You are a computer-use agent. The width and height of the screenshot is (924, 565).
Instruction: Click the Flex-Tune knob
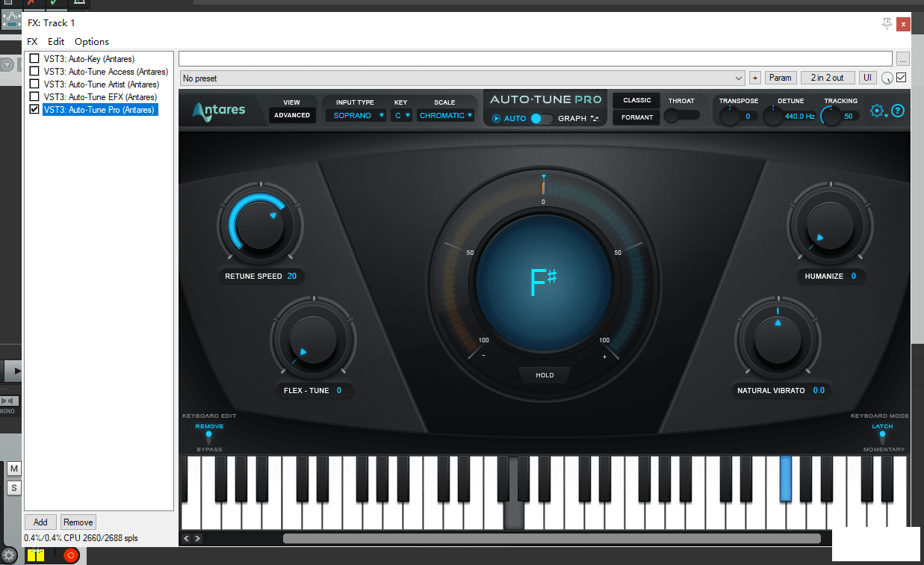pyautogui.click(x=313, y=342)
